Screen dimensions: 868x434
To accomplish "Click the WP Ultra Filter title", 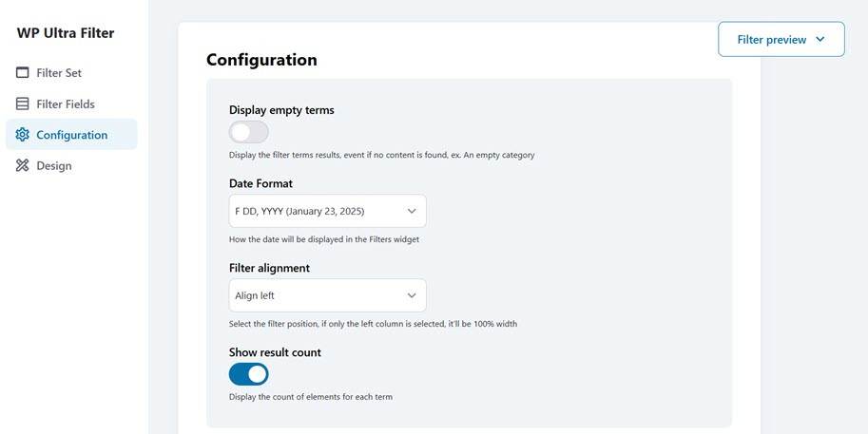I will pos(66,33).
